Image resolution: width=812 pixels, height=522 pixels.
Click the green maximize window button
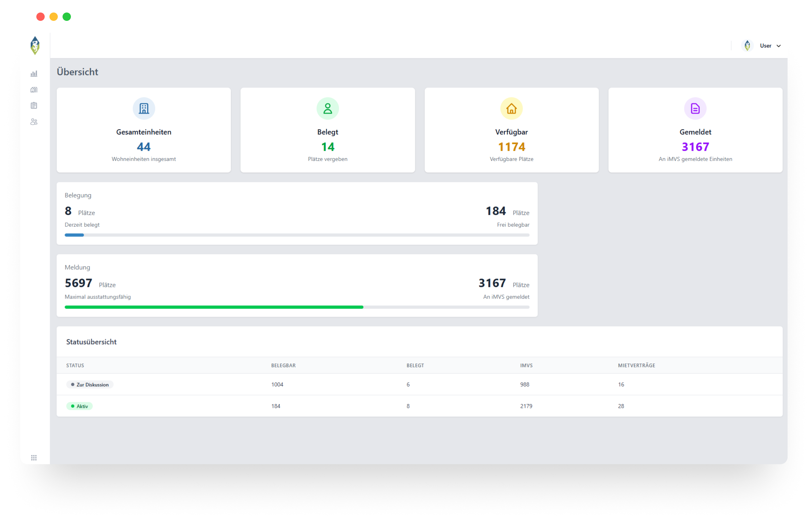coord(67,17)
